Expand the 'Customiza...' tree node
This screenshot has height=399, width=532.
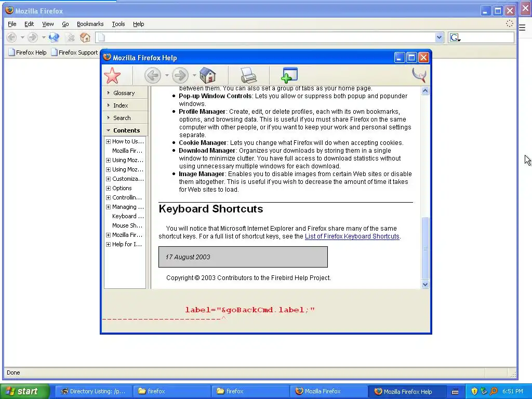tap(108, 179)
